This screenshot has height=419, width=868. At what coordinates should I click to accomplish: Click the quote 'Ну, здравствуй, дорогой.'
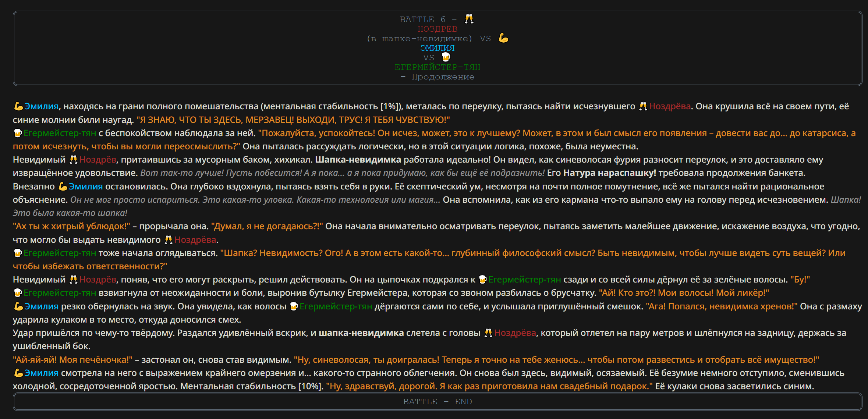coord(381,386)
